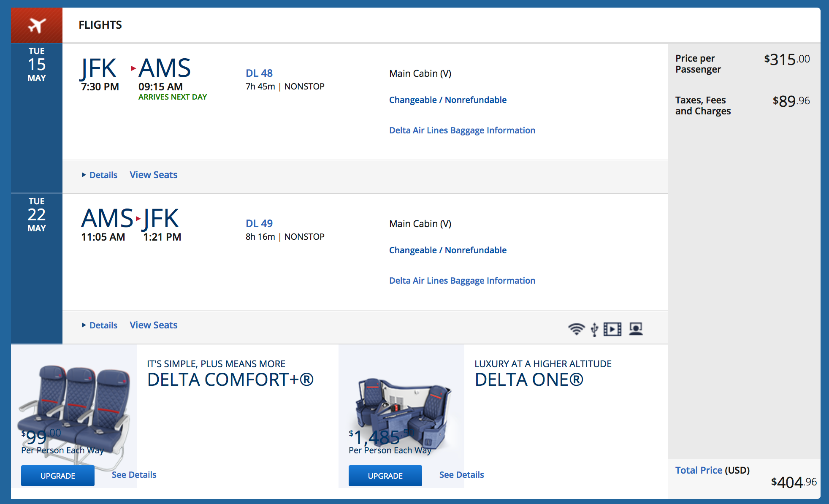
Task: Open Delta baggage information for return flight
Action: coord(462,281)
